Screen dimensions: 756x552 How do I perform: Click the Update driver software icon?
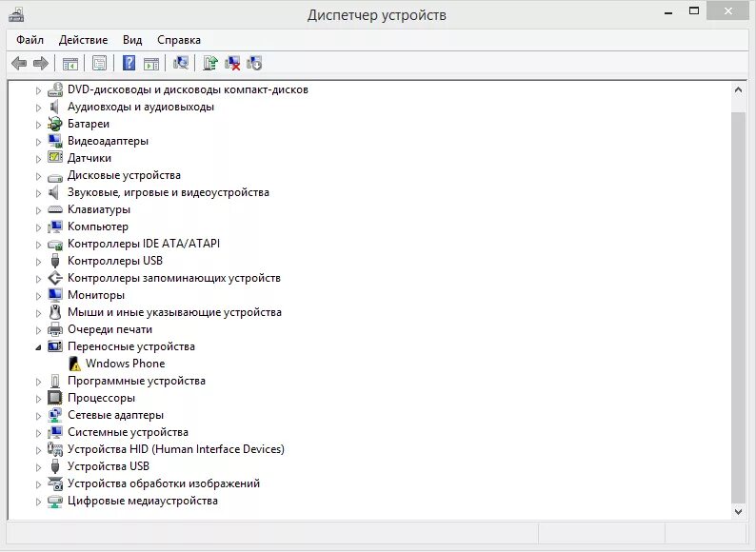point(210,63)
